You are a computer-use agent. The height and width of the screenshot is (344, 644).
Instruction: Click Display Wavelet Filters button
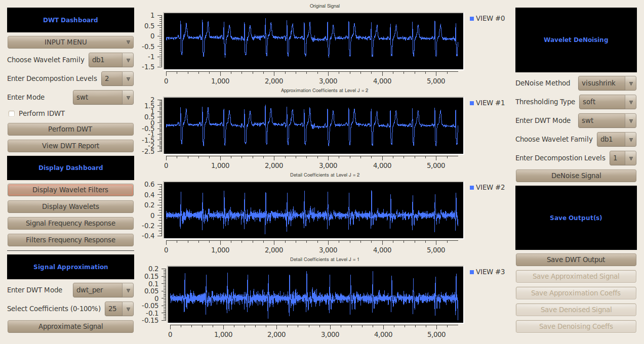click(70, 190)
